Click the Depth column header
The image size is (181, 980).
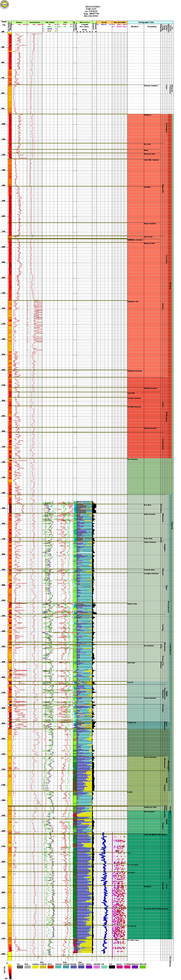4,22
